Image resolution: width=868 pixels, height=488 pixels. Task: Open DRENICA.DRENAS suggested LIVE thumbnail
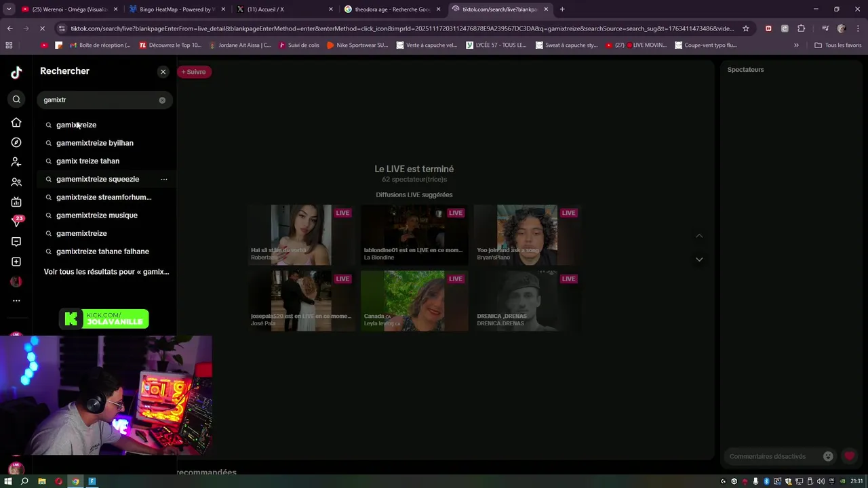(x=528, y=301)
